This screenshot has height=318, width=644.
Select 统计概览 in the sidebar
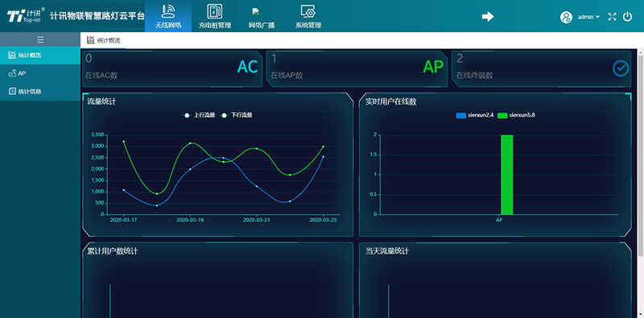tap(40, 55)
